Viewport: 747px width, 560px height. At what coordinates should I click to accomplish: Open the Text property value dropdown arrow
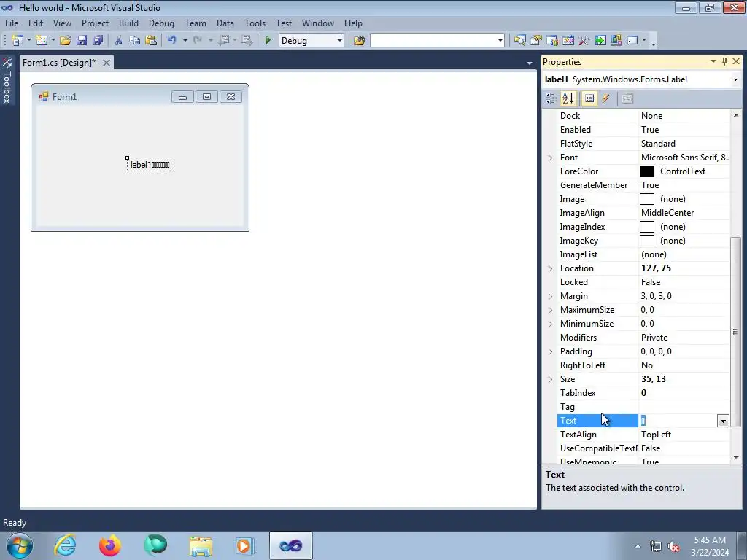[x=723, y=421]
